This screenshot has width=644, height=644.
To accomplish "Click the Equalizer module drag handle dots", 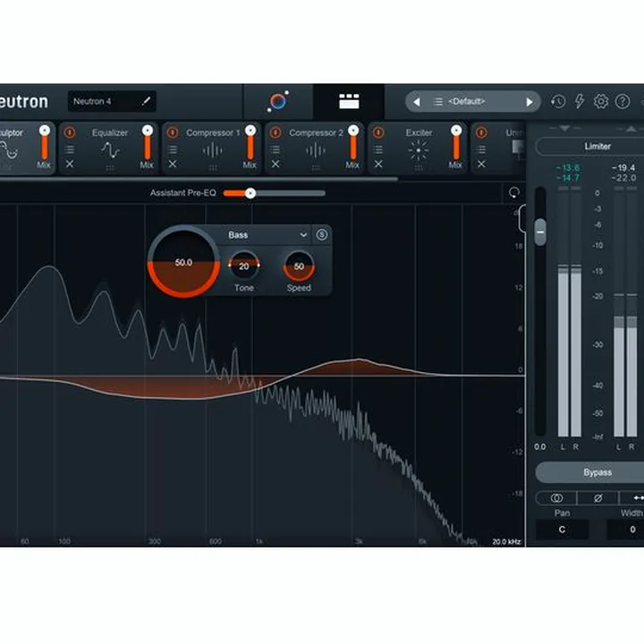I will click(110, 167).
